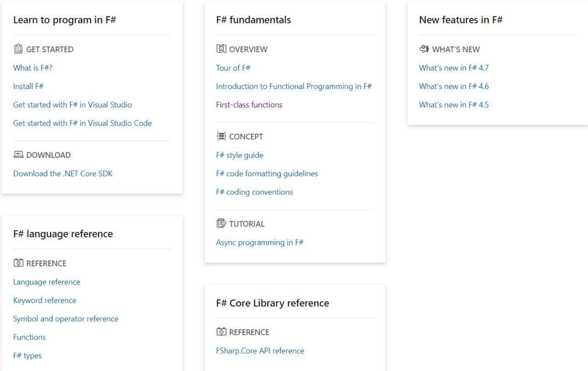Click the F# language reference heading
This screenshot has height=371, width=588.
[63, 234]
